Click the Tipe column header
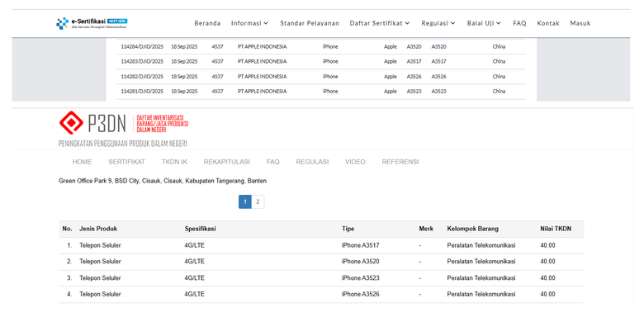Screen dimensions: 644x322 coord(348,229)
